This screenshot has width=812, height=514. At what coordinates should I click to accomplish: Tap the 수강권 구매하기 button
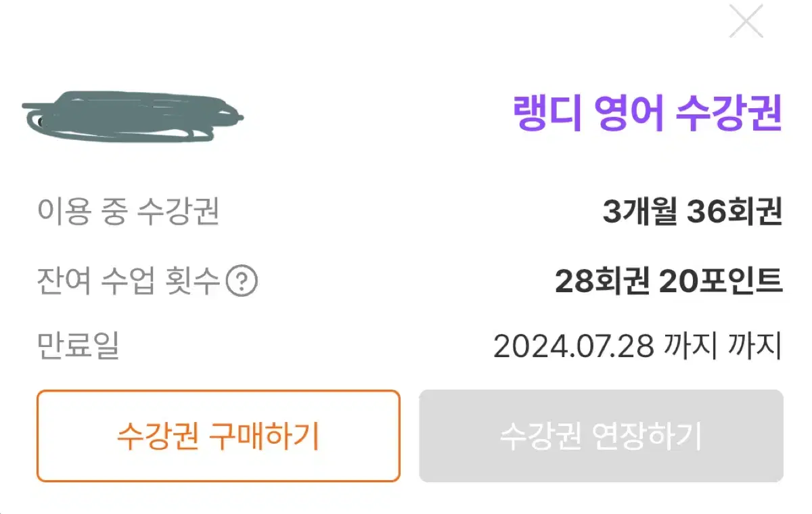click(x=218, y=436)
